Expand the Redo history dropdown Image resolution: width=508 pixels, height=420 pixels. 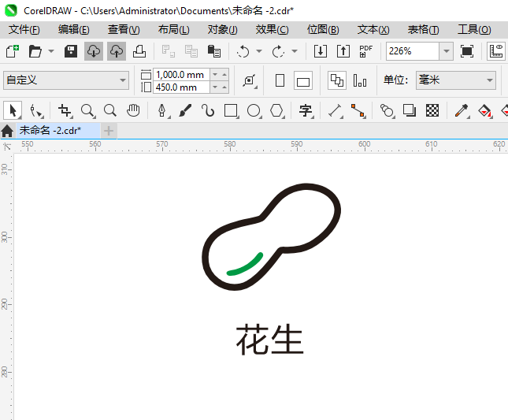pos(295,51)
